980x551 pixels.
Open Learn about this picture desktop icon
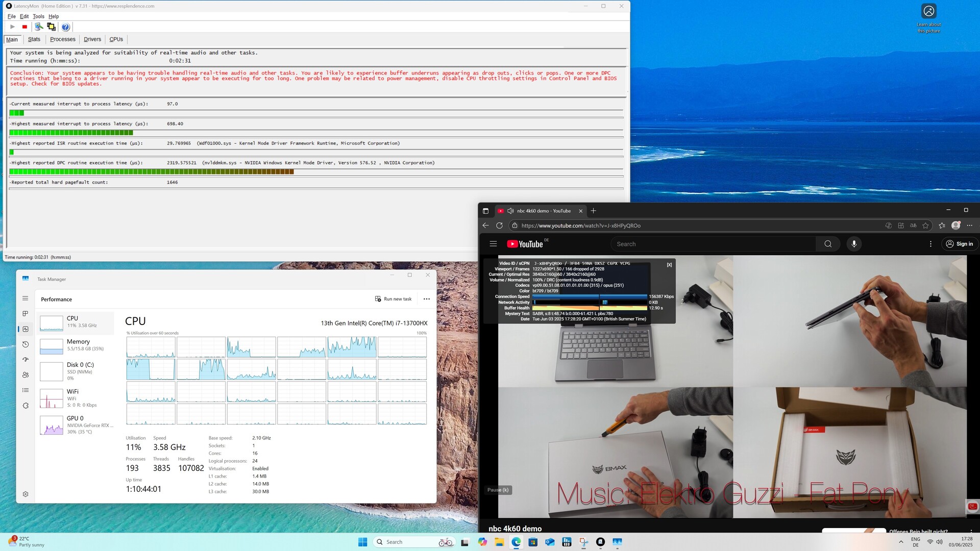(x=928, y=18)
